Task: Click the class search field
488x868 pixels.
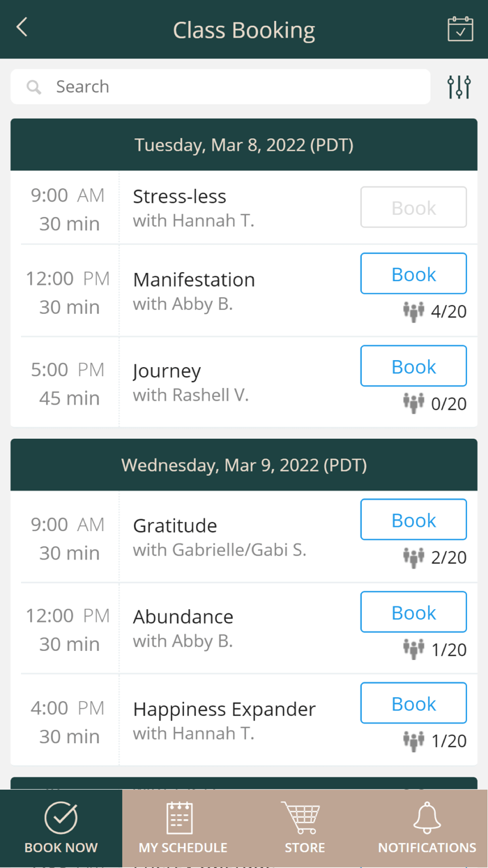Action: tap(230, 87)
